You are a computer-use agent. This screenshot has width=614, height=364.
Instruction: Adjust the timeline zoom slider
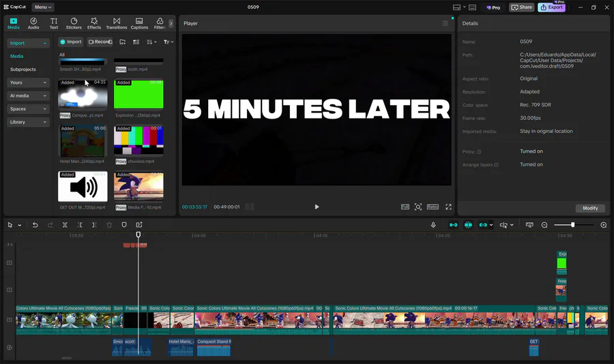[573, 225]
